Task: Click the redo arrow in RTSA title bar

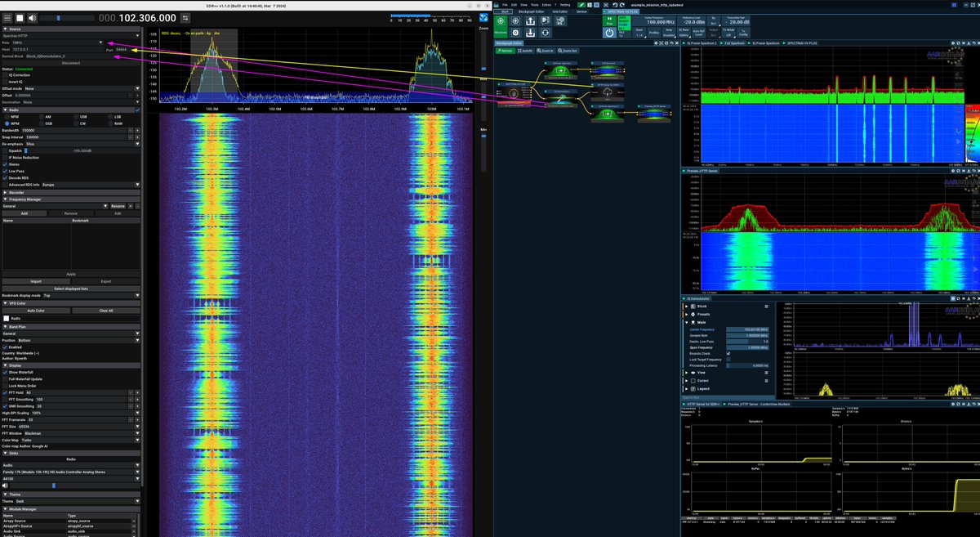Action: [x=622, y=5]
